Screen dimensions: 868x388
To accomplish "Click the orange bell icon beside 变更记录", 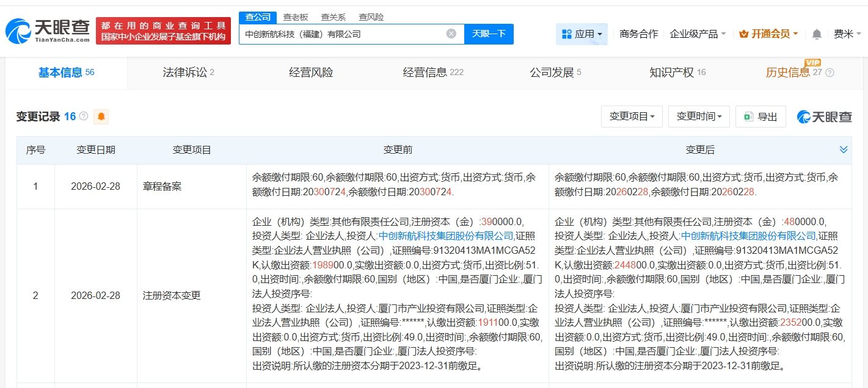I will click(x=101, y=116).
